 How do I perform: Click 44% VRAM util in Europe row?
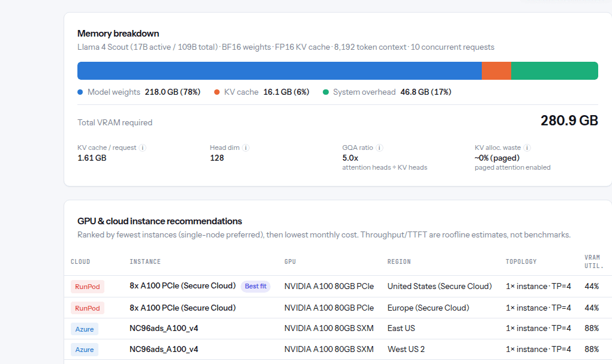[592, 308]
